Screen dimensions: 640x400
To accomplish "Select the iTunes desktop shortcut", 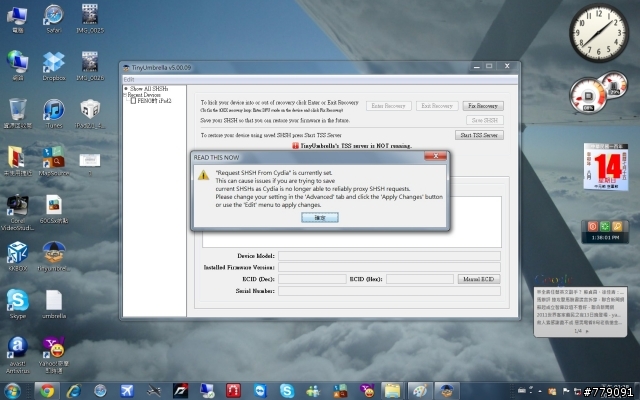I will tap(53, 114).
